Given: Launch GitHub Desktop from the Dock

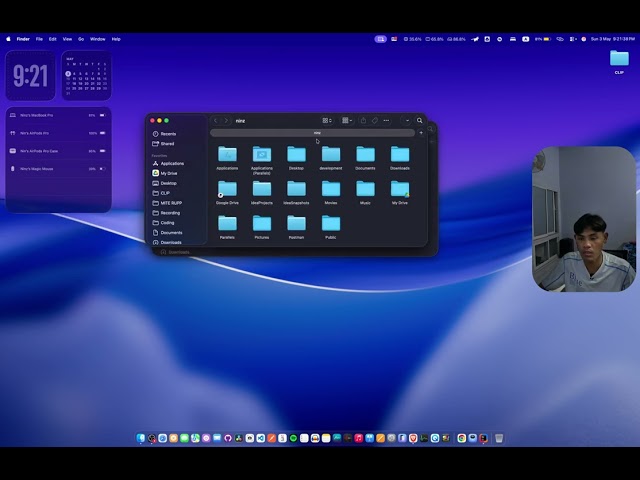Looking at the screenshot, I should pos(228,438).
